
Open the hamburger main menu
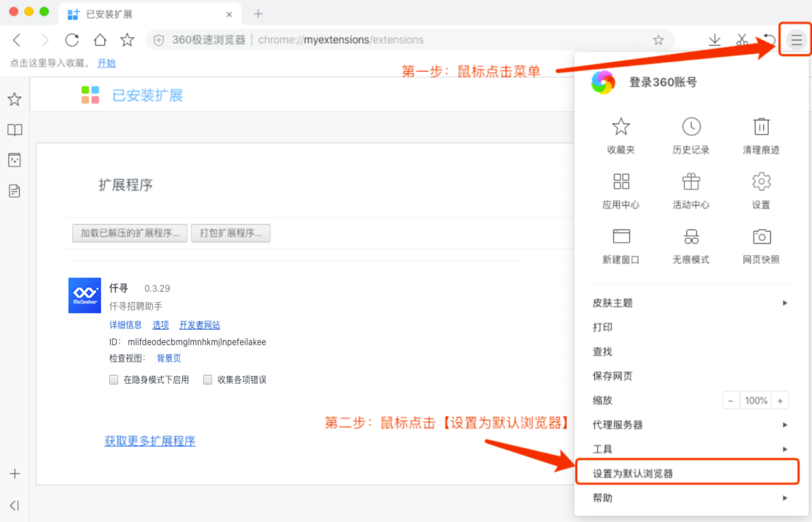(x=796, y=40)
